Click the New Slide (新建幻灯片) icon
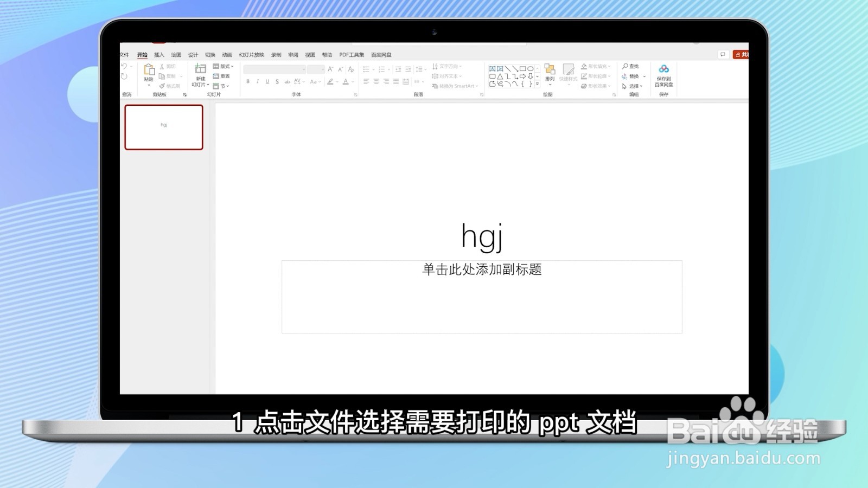Image resolution: width=868 pixels, height=488 pixels. click(x=200, y=69)
